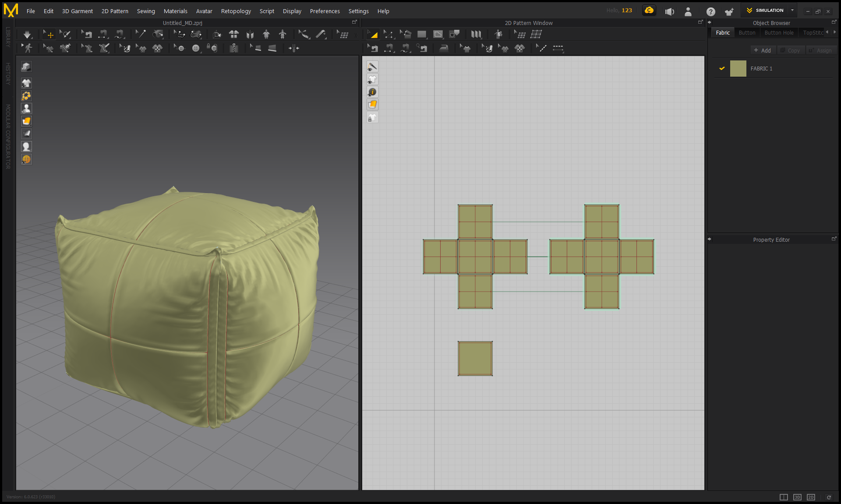
Task: Toggle the orange surface icon in 2D window
Action: (x=372, y=105)
